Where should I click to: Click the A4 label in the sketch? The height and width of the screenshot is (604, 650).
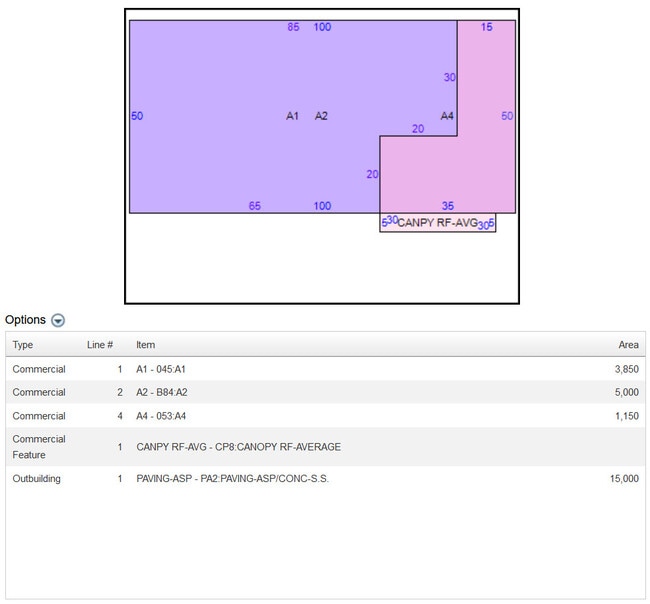tap(447, 116)
